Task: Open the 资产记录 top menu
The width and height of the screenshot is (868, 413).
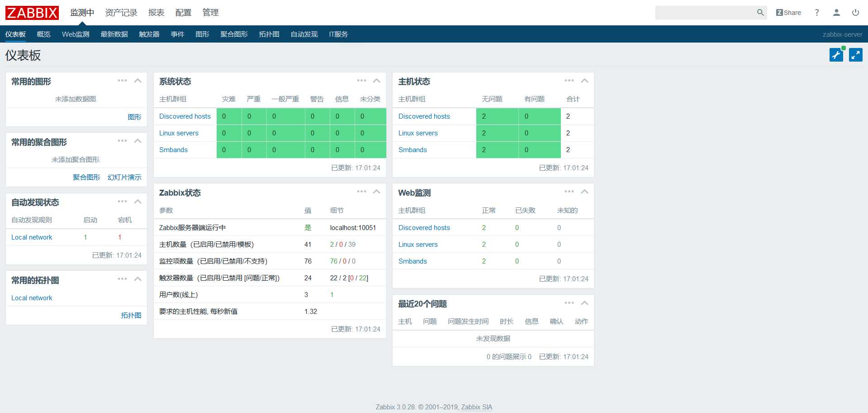Action: [121, 13]
